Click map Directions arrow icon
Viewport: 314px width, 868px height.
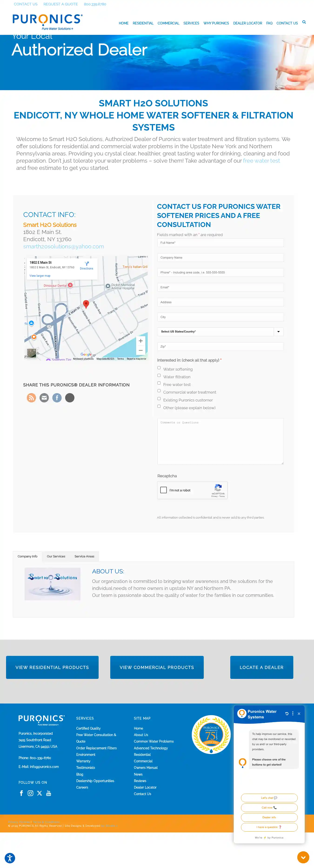(x=87, y=264)
